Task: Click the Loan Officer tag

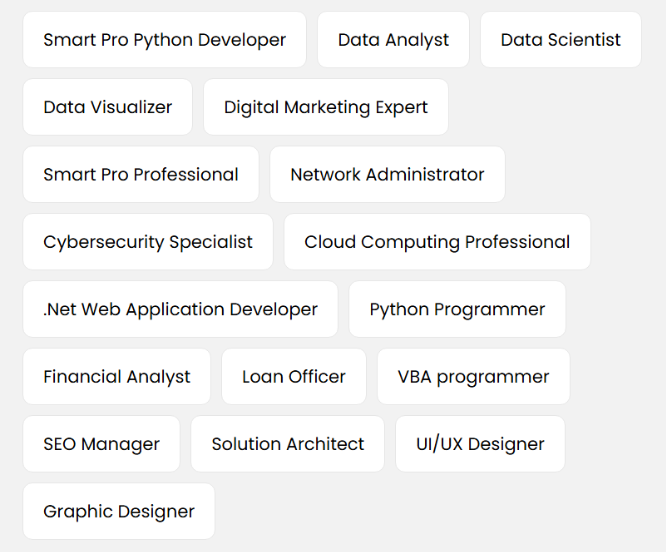Action: click(x=293, y=377)
